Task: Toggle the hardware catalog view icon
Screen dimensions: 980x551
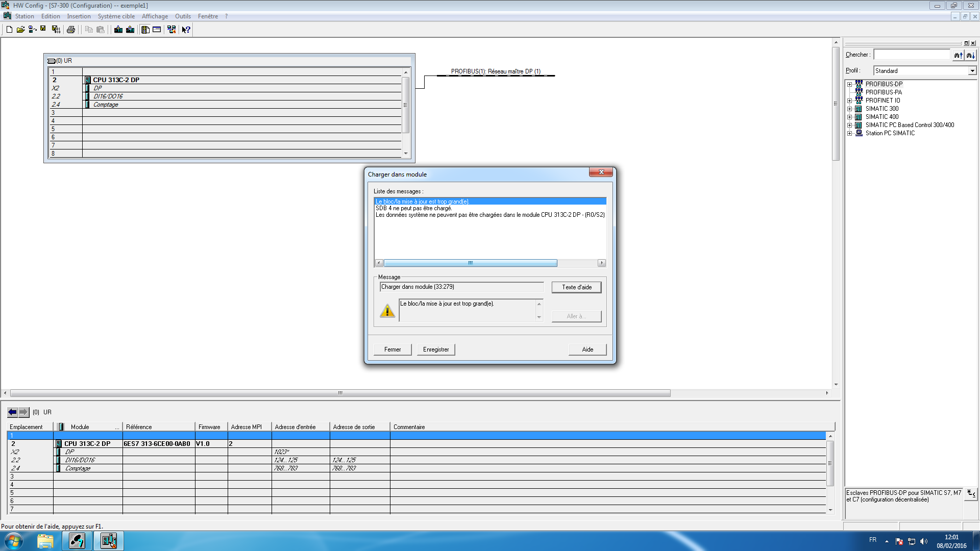Action: point(145,30)
